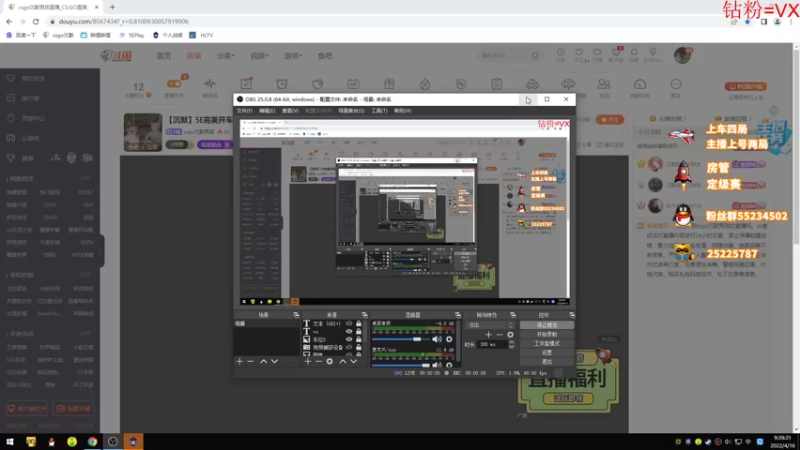Toggle the lock on the second text source

click(x=359, y=332)
